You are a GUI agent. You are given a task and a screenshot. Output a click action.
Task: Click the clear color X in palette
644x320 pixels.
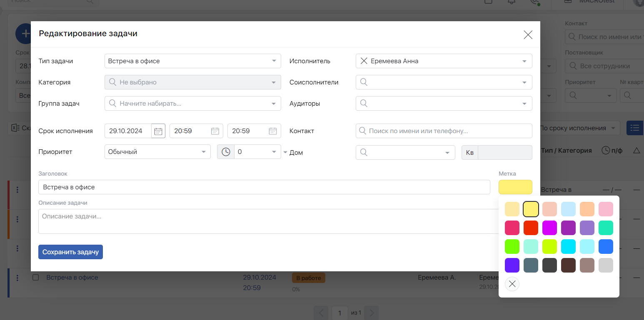(512, 284)
